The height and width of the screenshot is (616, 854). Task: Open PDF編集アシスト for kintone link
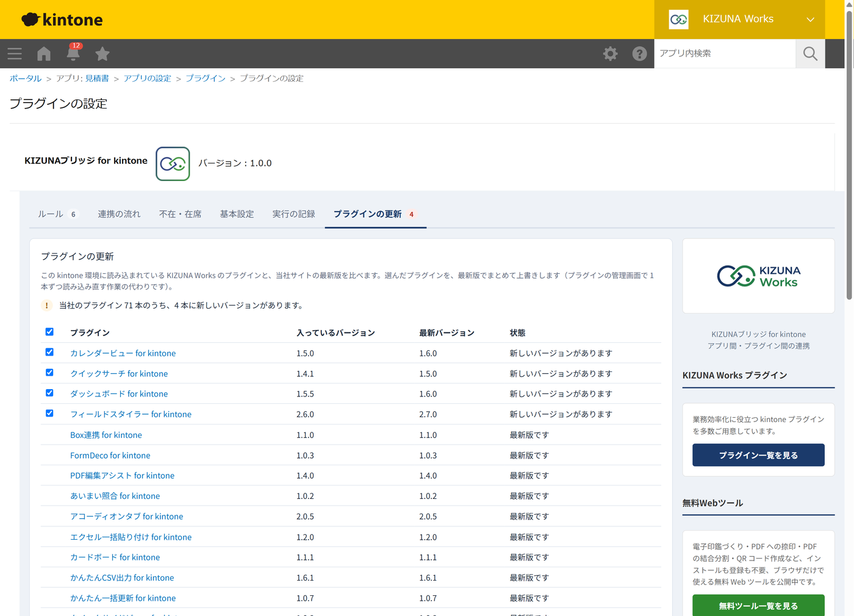coord(122,476)
